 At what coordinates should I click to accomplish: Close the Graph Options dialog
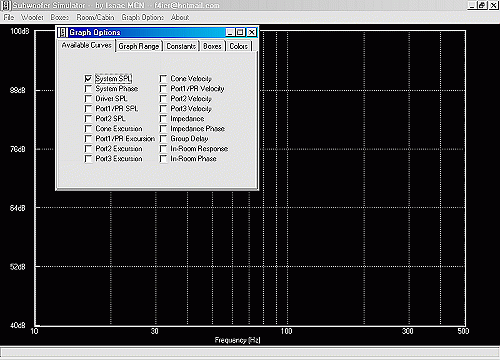(252, 32)
